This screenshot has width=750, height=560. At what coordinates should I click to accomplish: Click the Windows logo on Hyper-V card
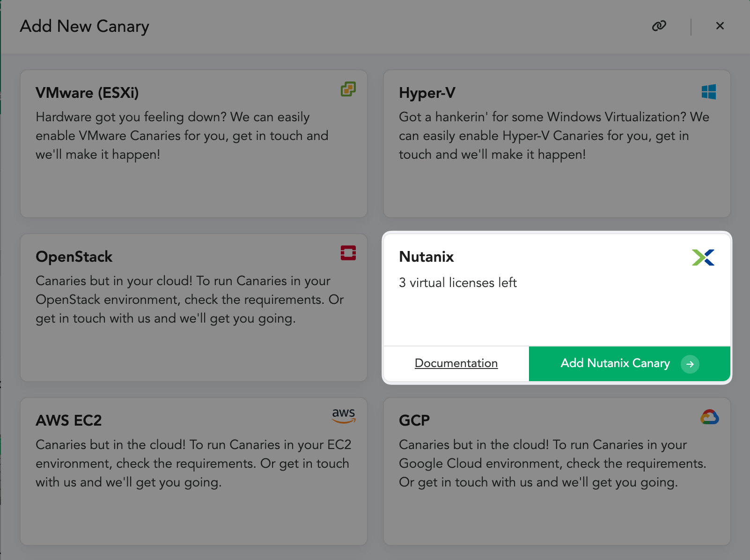coord(708,92)
